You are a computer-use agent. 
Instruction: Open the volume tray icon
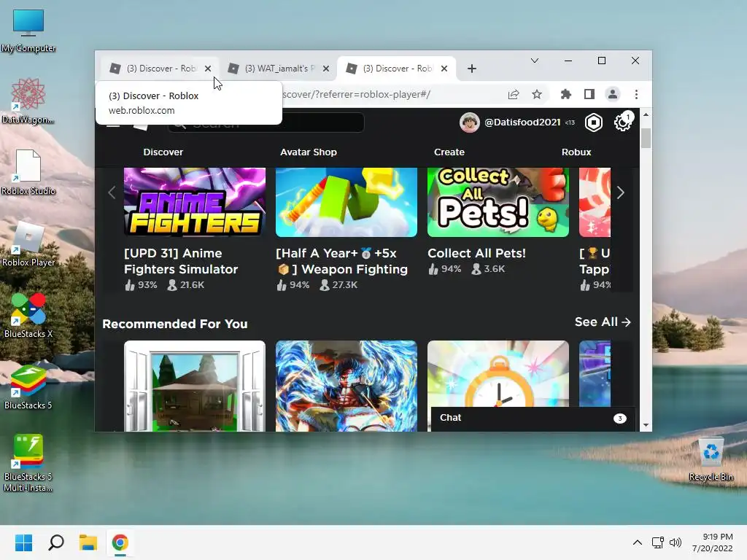pos(676,542)
